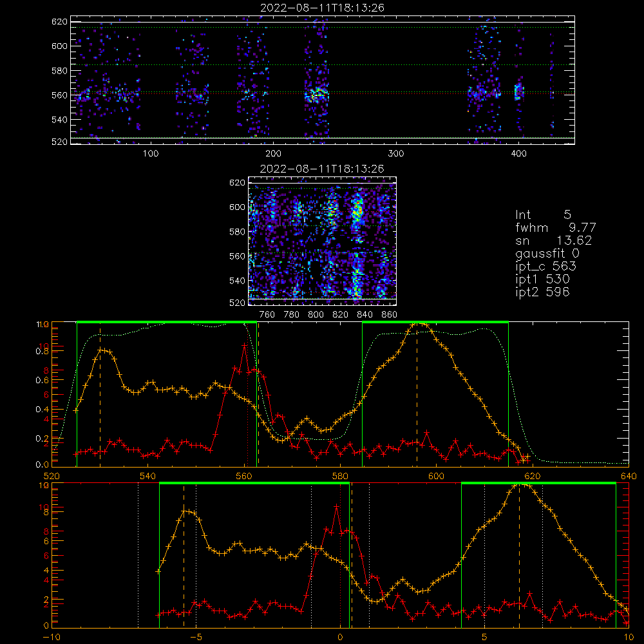644x644 pixels.
Task: Click x-axis label 640 on third plot
Action: pos(629,476)
